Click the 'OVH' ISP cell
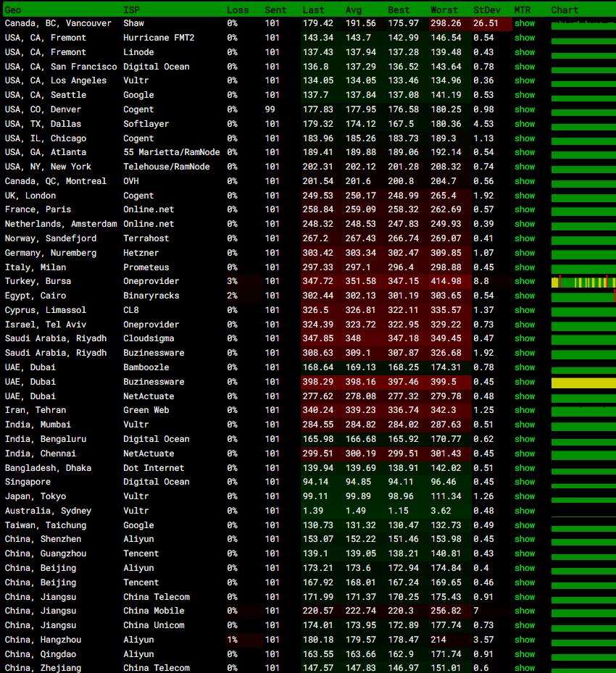Screen dimensions: 616x673 pyautogui.click(x=131, y=181)
